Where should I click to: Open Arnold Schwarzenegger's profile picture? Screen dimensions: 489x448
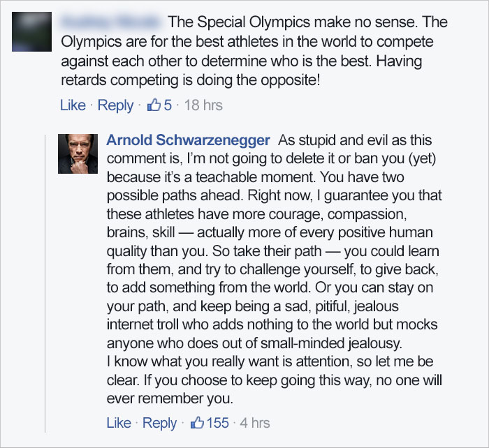tap(76, 154)
